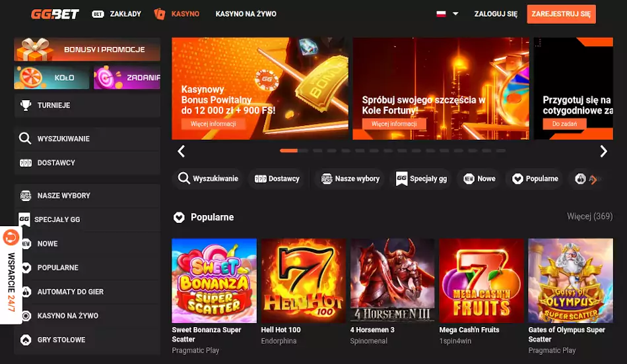Click the cherries icon beside Automaty do gier

[26, 291]
